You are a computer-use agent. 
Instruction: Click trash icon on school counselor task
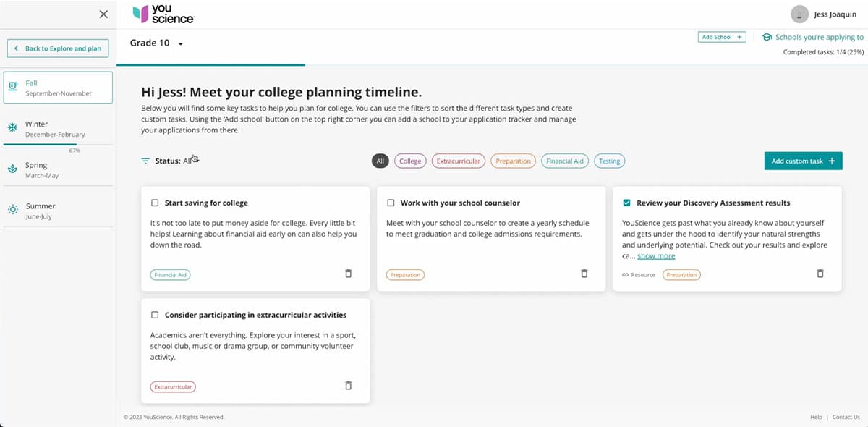tap(584, 274)
